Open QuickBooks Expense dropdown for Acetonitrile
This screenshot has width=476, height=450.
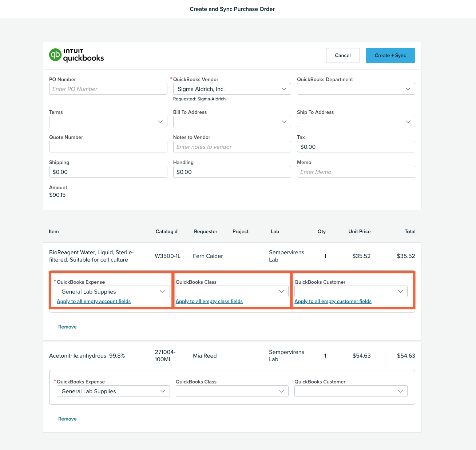(x=113, y=391)
